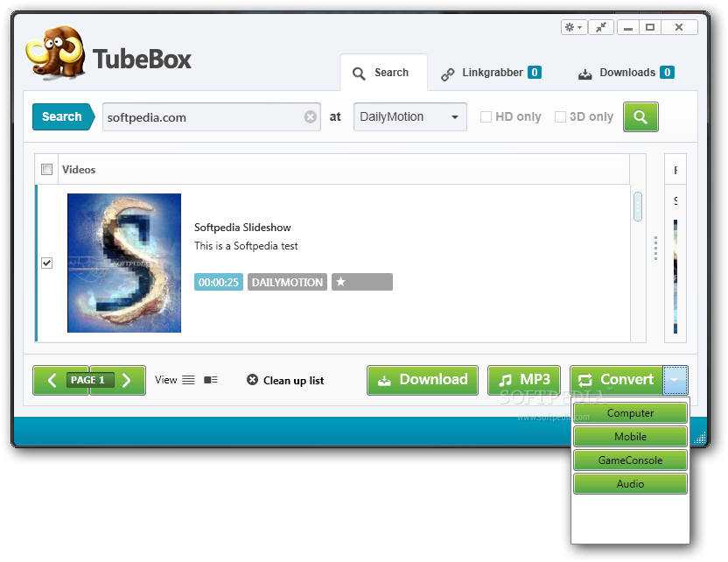Screen dimensions: 728x562
Task: Go to previous page arrow
Action: coord(52,381)
